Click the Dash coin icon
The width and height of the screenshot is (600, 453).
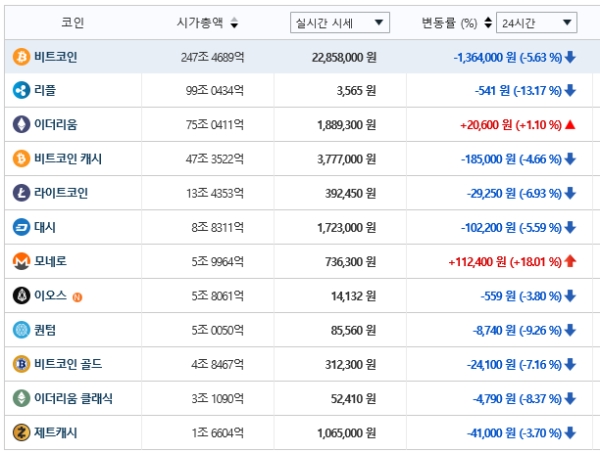click(21, 227)
